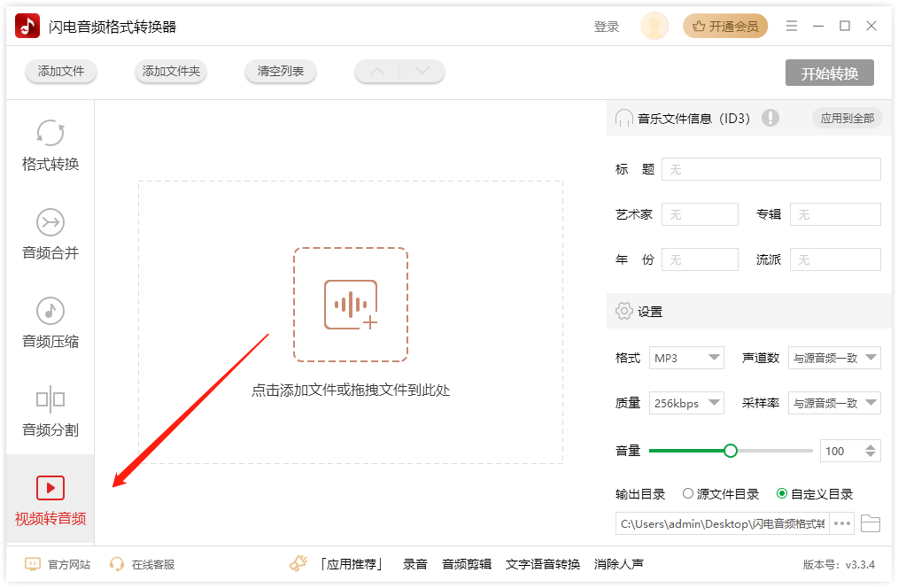This screenshot has width=898, height=588.
Task: Open the 音频压缩 audio compression tool
Action: pyautogui.click(x=50, y=324)
